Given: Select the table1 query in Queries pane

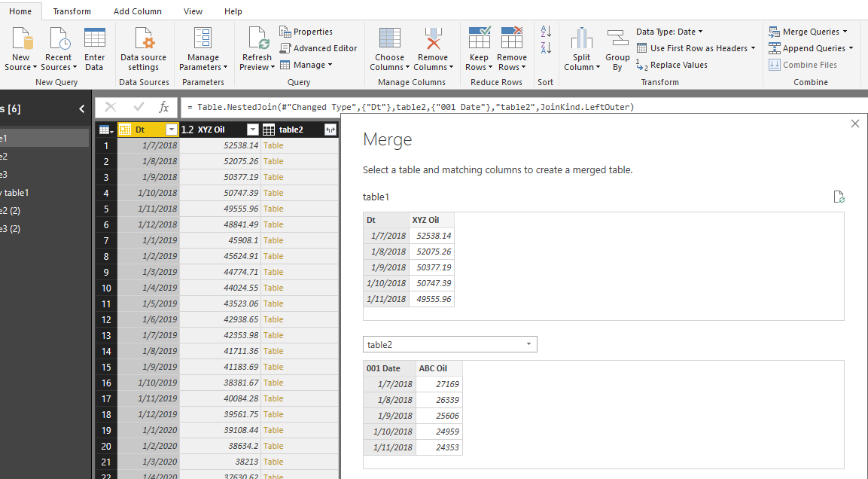Looking at the screenshot, I should click(44, 138).
